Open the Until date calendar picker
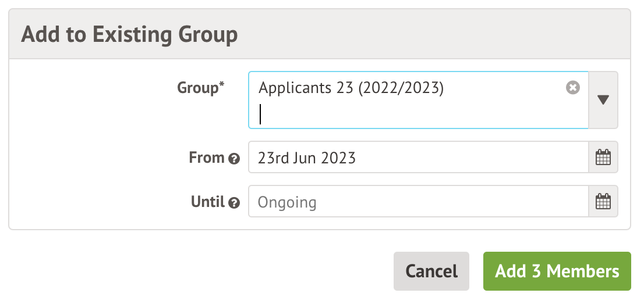The image size is (644, 293). click(x=603, y=202)
